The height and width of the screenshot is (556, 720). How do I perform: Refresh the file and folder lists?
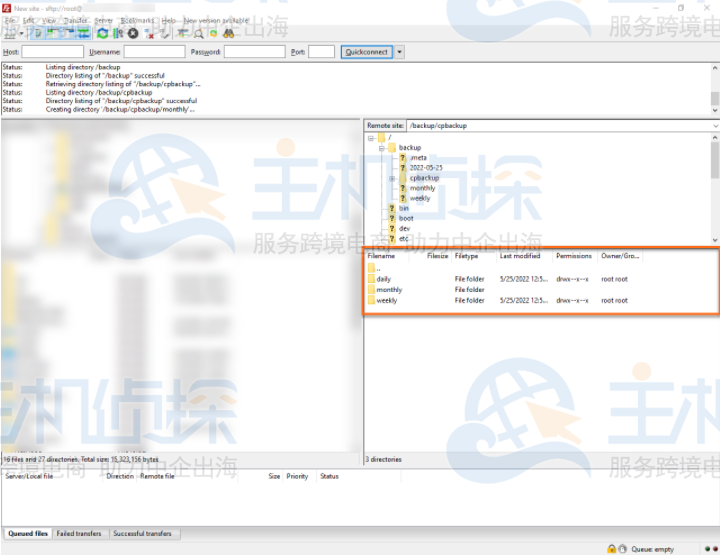click(x=102, y=34)
